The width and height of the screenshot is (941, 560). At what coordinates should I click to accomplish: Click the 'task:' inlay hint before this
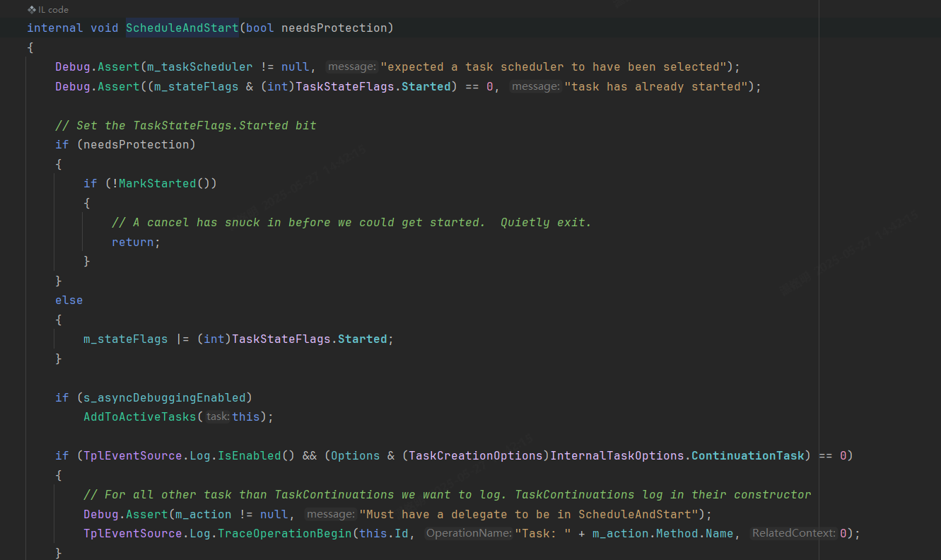click(x=220, y=416)
